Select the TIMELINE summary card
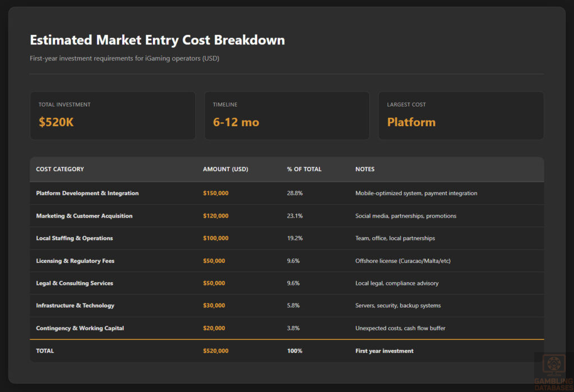The height and width of the screenshot is (392, 574). coord(286,115)
